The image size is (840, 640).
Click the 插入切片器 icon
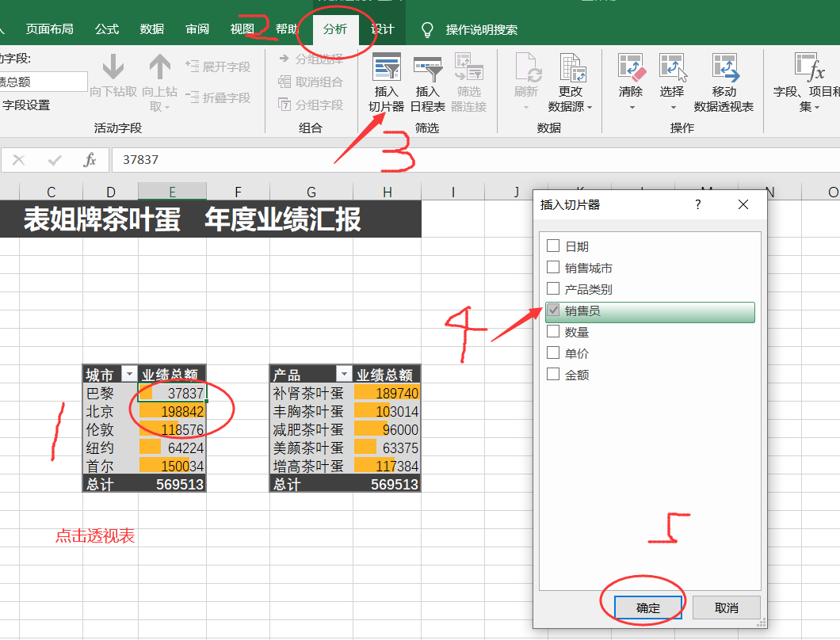[386, 79]
